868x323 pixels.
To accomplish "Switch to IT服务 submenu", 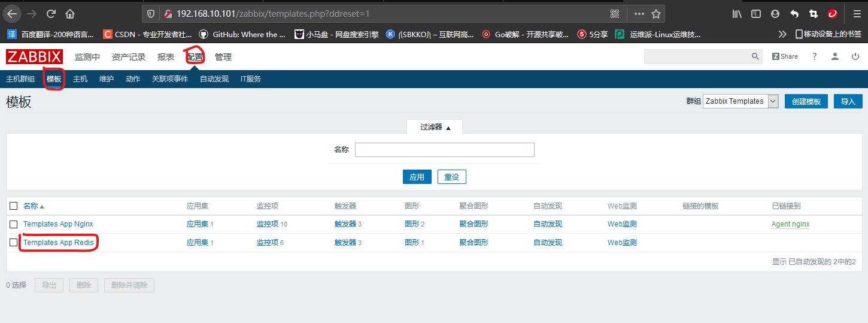I will 251,79.
